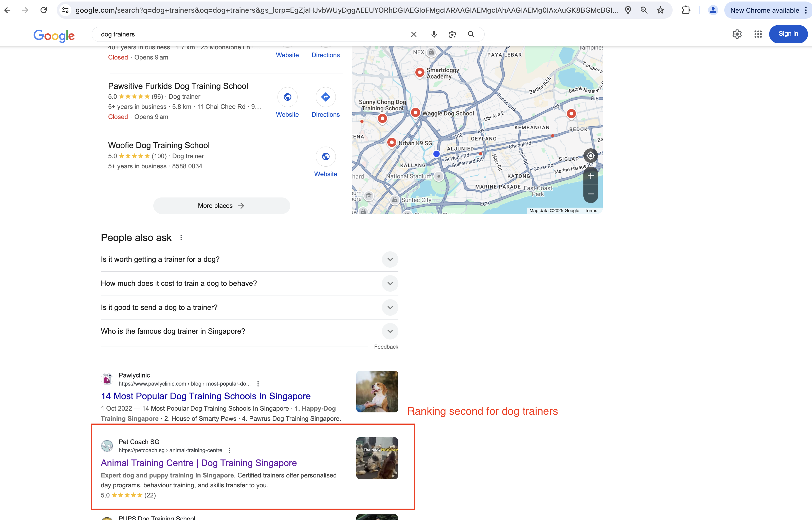Click the 'More places' button arrow link
This screenshot has height=520, width=812.
pyautogui.click(x=221, y=205)
